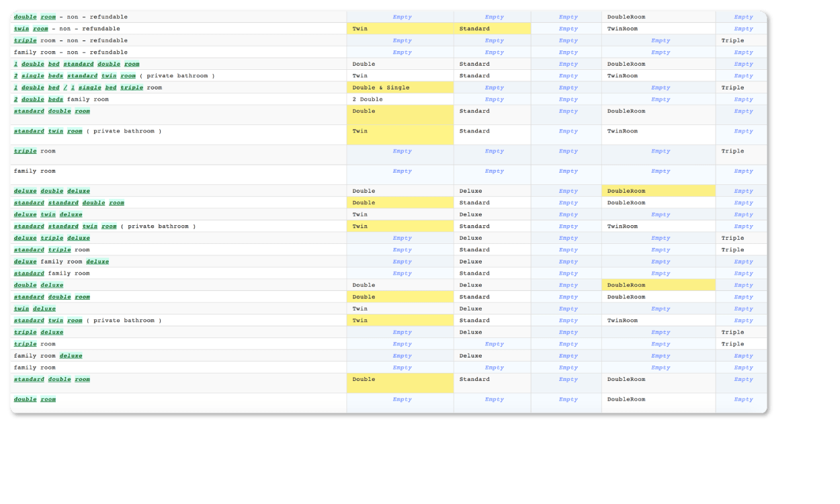This screenshot has height=504, width=840.
Task: Select the "standard family room" row label
Action: (52, 274)
